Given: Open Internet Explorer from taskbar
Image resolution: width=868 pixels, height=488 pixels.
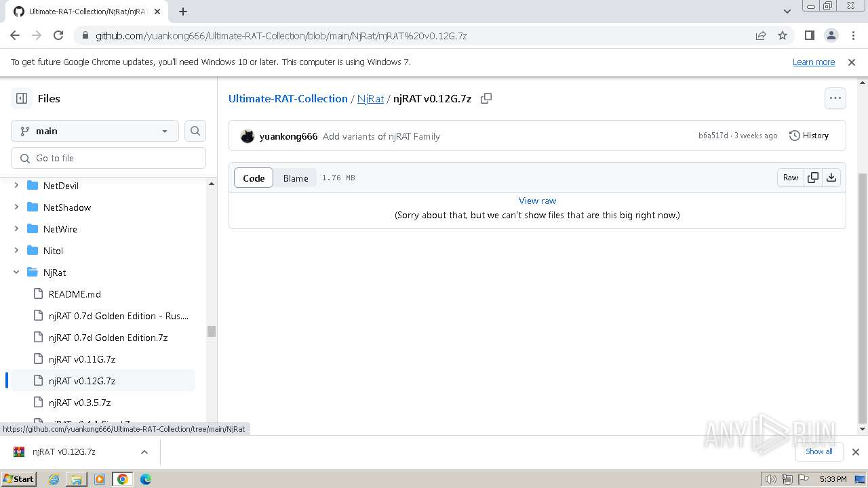Looking at the screenshot, I should (54, 479).
